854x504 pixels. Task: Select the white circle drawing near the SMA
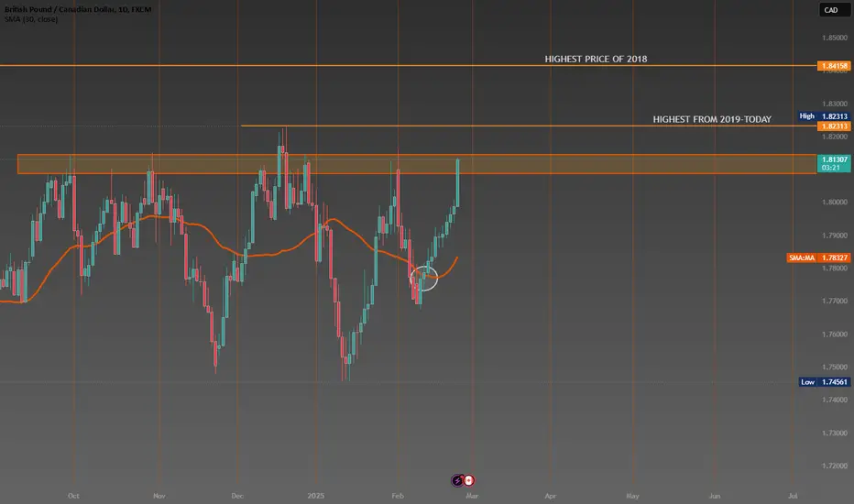click(423, 278)
